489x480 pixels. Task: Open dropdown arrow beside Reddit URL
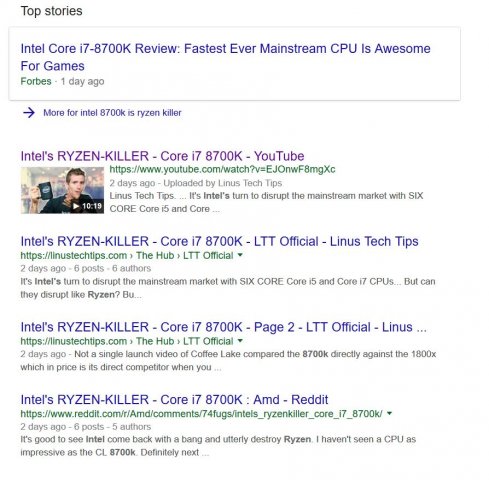point(389,414)
